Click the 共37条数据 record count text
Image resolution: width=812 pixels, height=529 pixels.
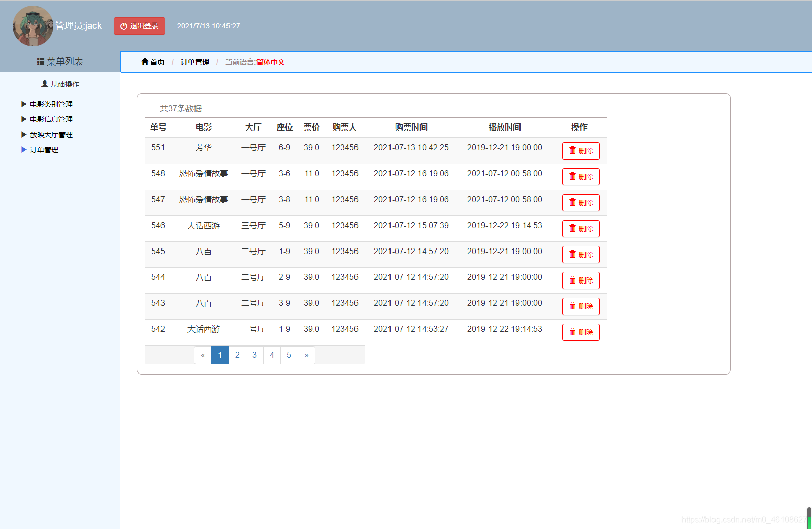click(181, 109)
